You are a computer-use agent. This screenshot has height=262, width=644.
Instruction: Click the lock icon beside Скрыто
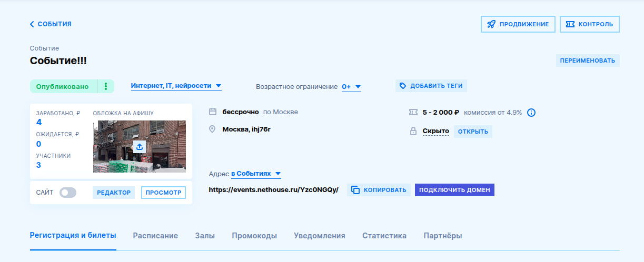[x=413, y=131]
